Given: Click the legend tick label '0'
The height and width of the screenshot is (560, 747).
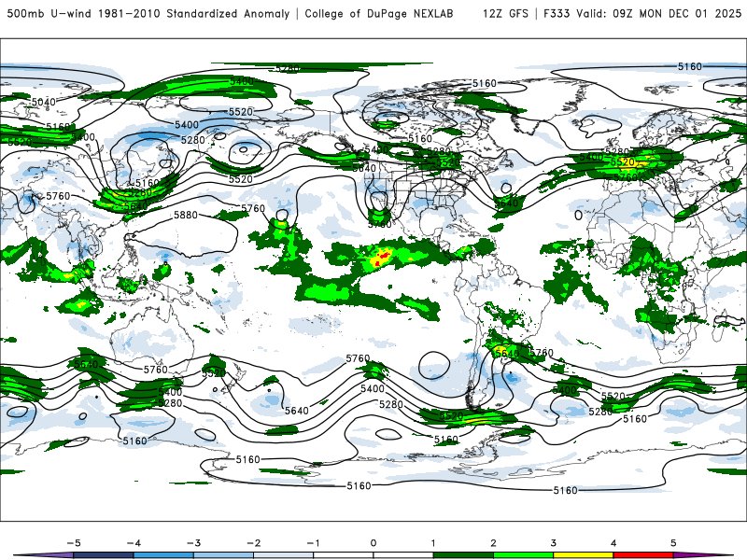Looking at the screenshot, I should 373,543.
